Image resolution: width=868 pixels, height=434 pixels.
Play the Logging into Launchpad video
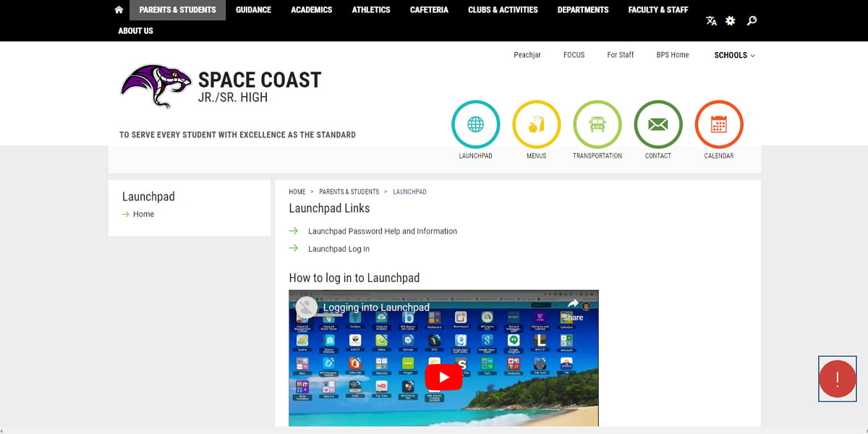(x=443, y=376)
